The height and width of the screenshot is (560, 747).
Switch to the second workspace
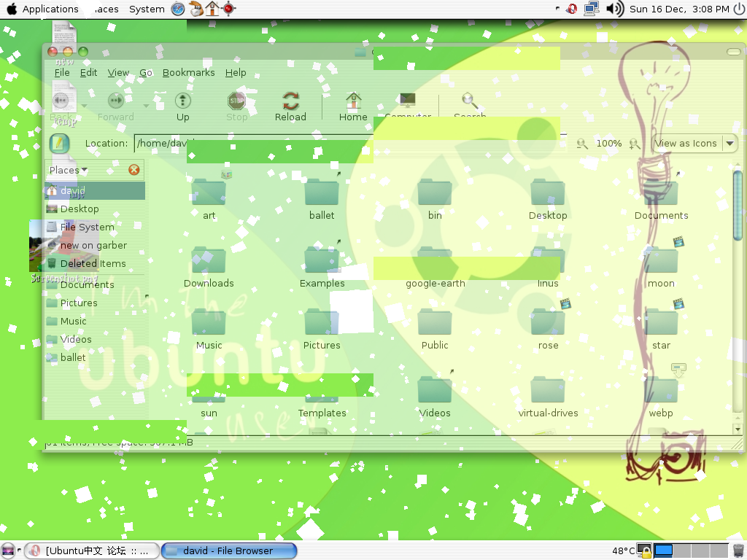click(x=682, y=551)
